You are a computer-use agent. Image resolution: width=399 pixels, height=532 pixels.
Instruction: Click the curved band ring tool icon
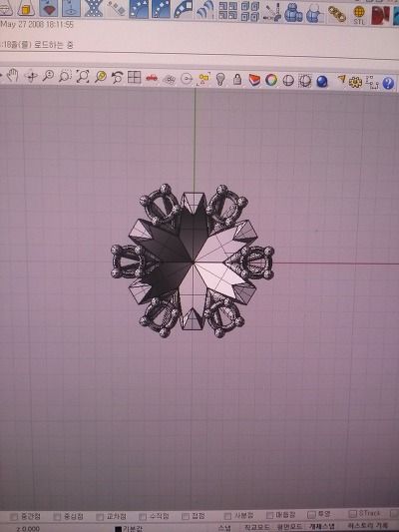point(184,10)
